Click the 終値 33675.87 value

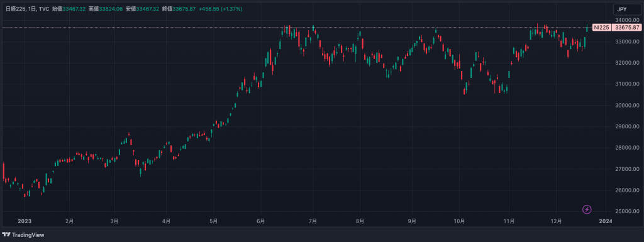[184, 9]
